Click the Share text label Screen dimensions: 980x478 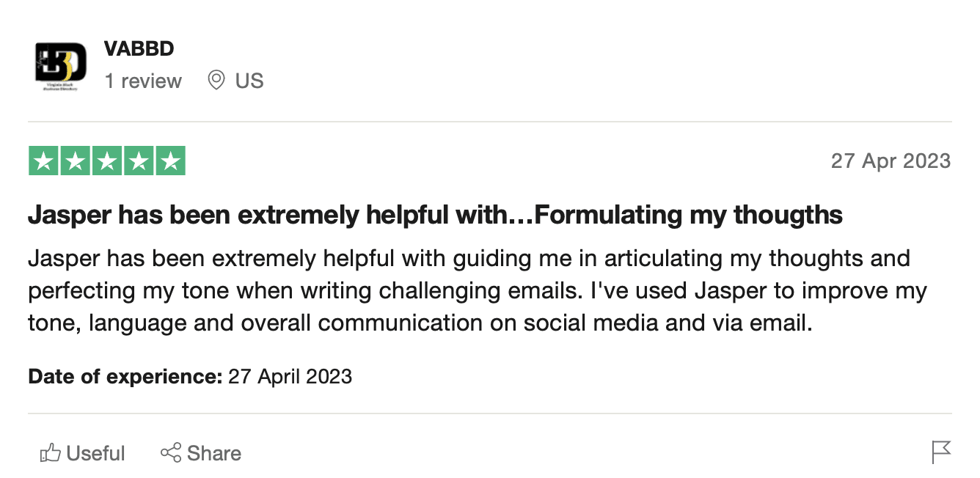[214, 453]
